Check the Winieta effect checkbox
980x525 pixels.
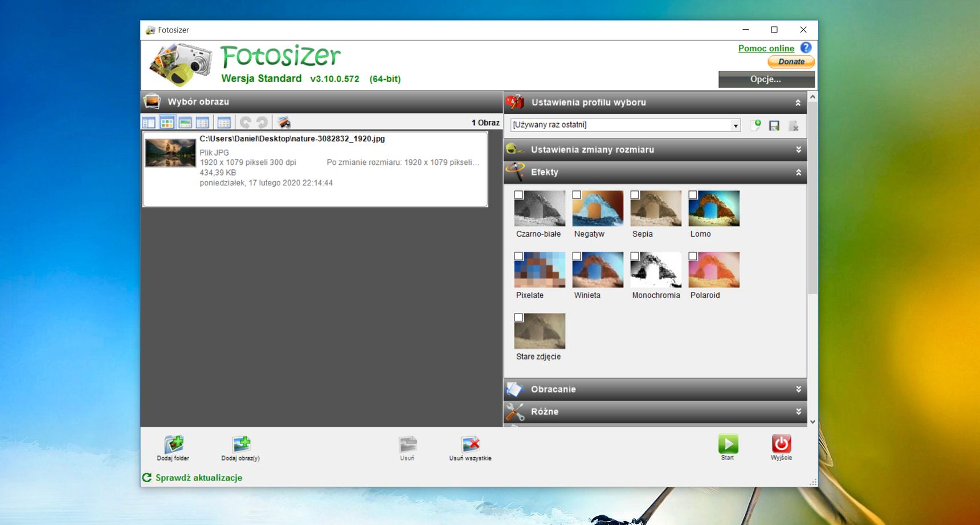[x=577, y=257]
